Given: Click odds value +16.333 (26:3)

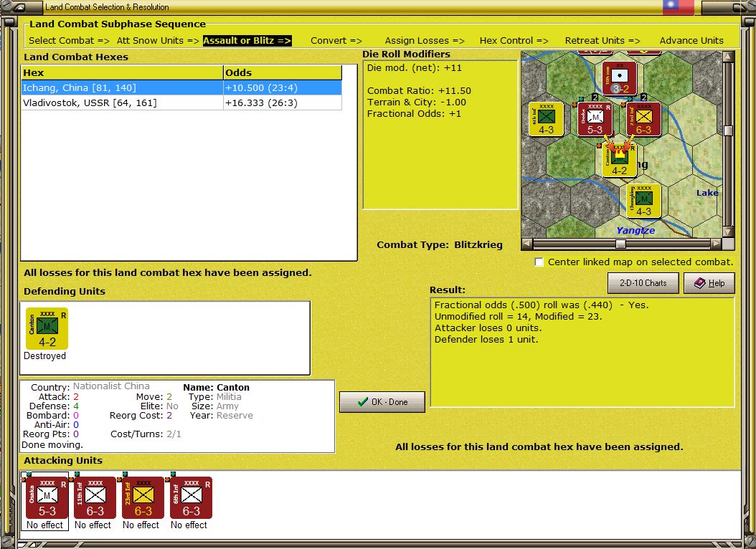Looking at the screenshot, I should point(261,102).
